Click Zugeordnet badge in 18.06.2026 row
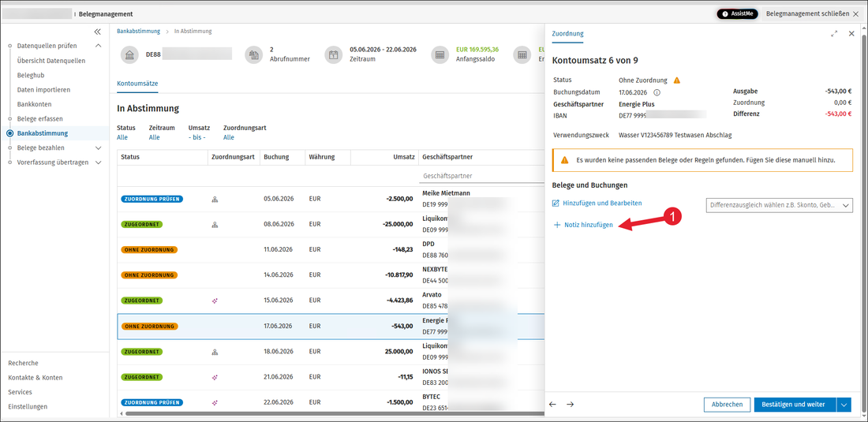 tap(142, 352)
